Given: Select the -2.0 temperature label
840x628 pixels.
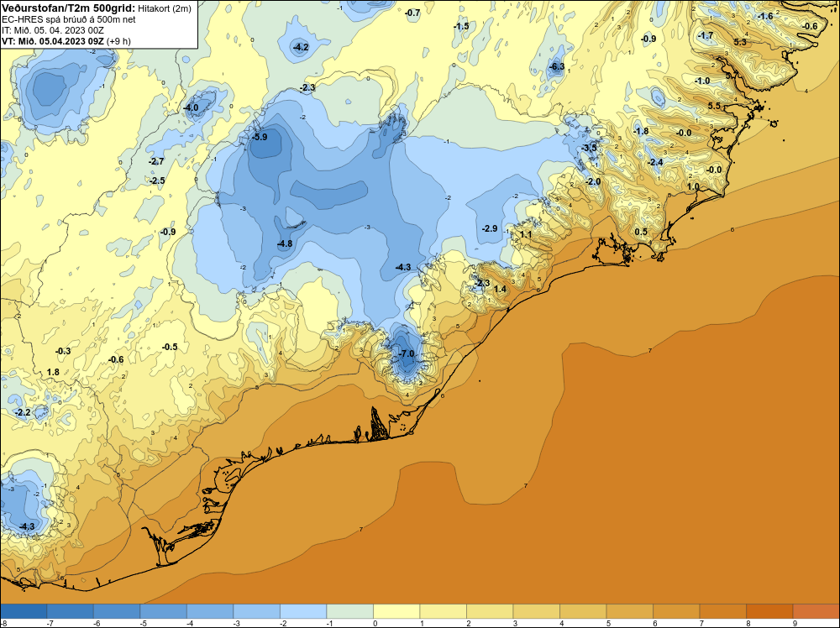Looking at the screenshot, I should (593, 181).
